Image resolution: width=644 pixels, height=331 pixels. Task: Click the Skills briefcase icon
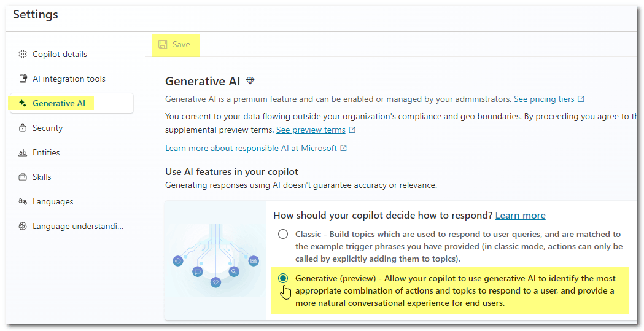pos(23,177)
